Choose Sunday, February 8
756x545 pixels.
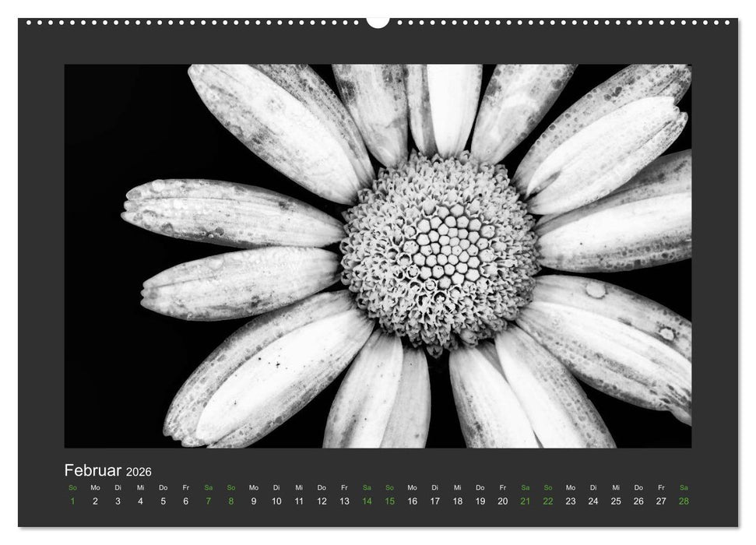(231, 501)
